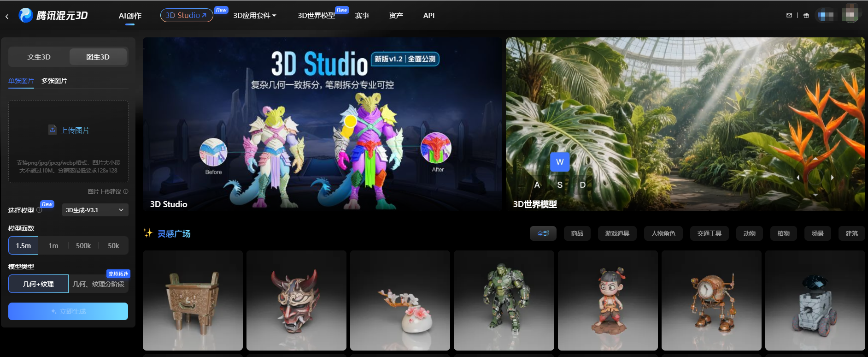This screenshot has height=357, width=868.
Task: Filter gallery by 动物
Action: [750, 233]
